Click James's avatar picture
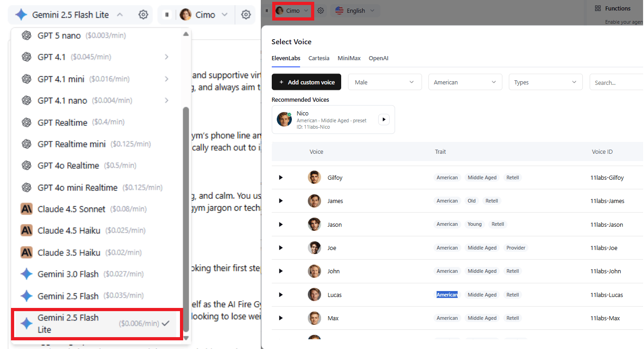This screenshot has width=644, height=349. click(x=314, y=201)
